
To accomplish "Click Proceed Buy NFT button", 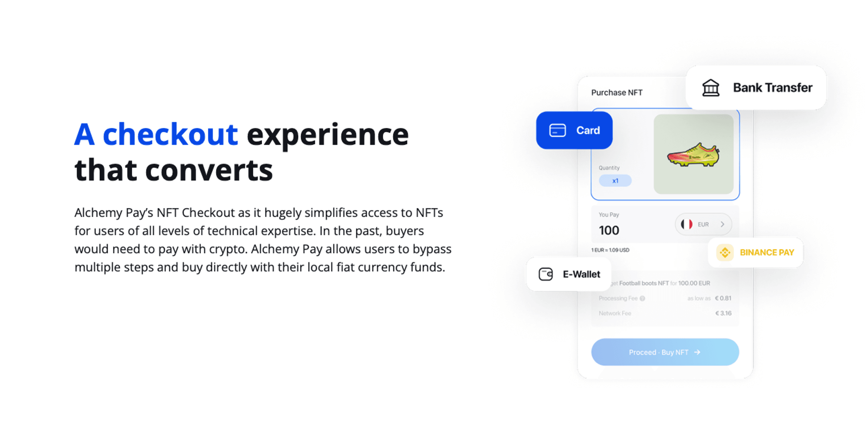I will click(x=664, y=352).
